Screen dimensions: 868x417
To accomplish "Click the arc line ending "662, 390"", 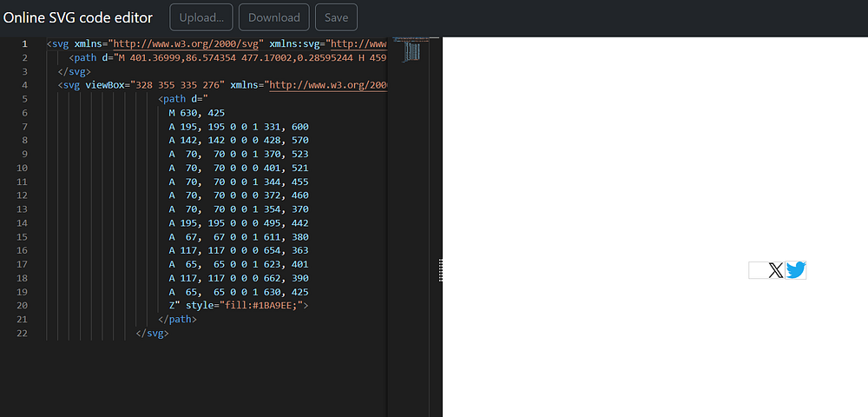I will 239,278.
